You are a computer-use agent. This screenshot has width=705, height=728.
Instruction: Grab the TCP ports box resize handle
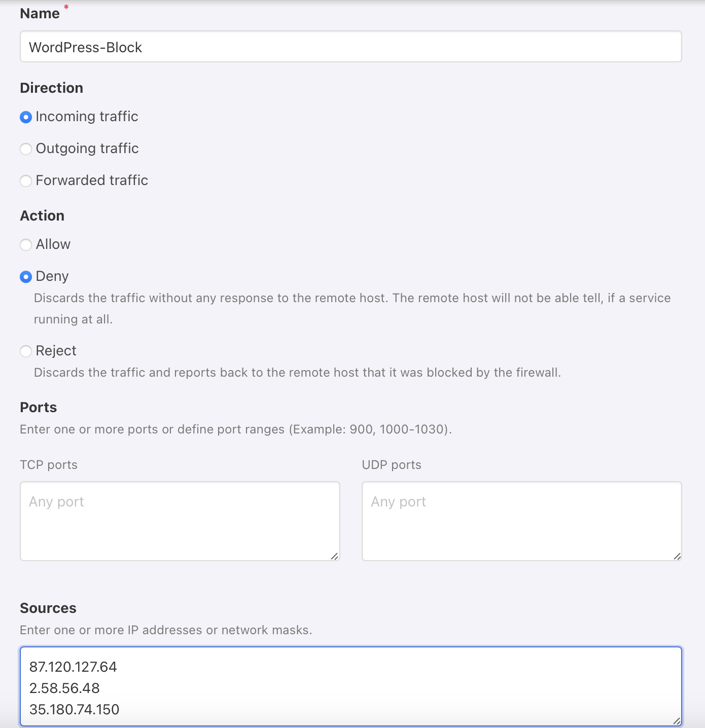[x=335, y=556]
